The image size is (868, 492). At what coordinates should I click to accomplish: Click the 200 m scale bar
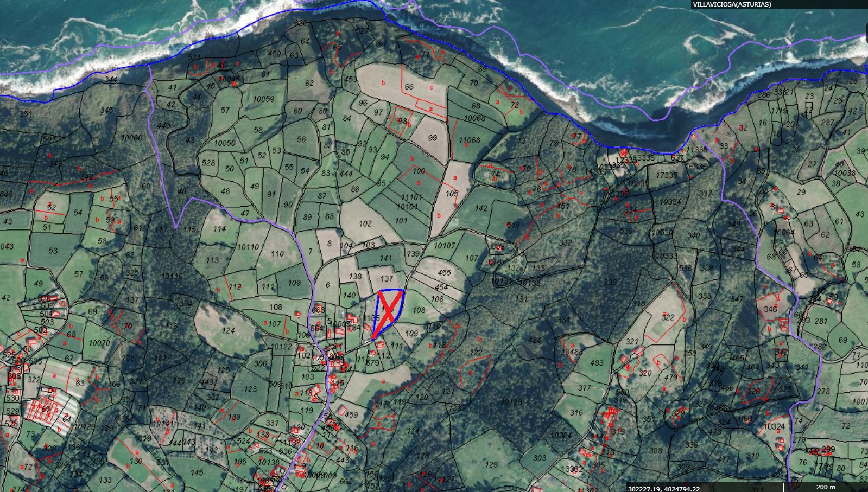pos(825,487)
